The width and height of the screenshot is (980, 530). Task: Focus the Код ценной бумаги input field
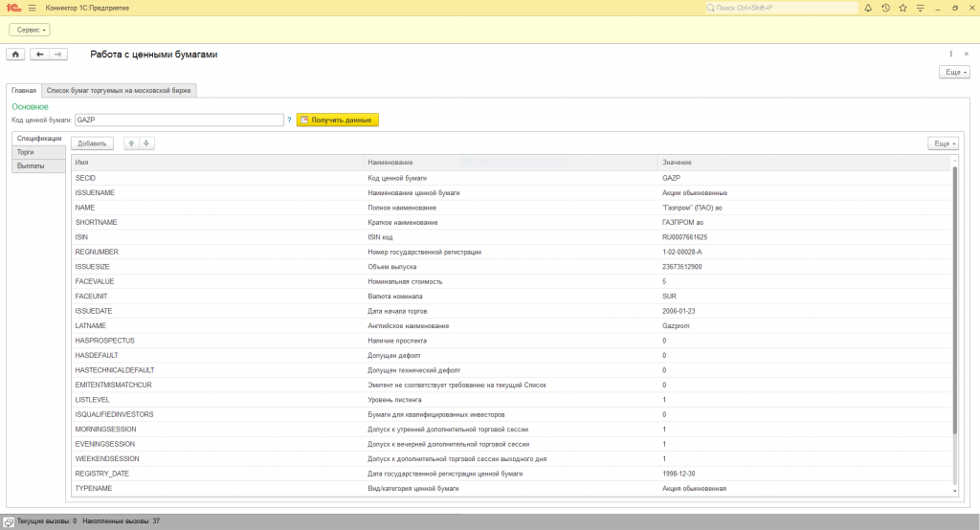(179, 120)
